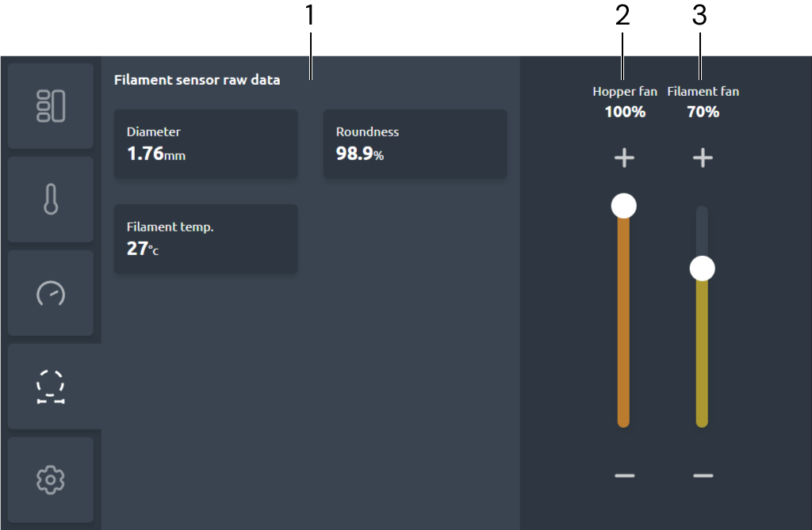Click the Filament sensor raw data heading

point(197,79)
